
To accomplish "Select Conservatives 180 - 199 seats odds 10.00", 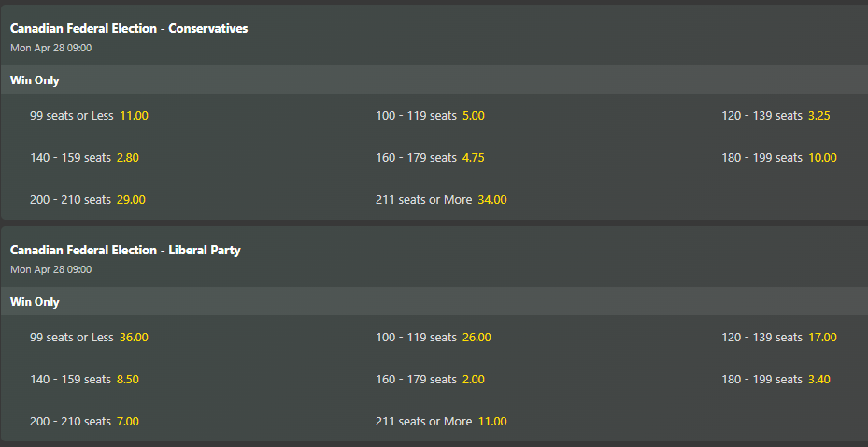I will tap(822, 158).
